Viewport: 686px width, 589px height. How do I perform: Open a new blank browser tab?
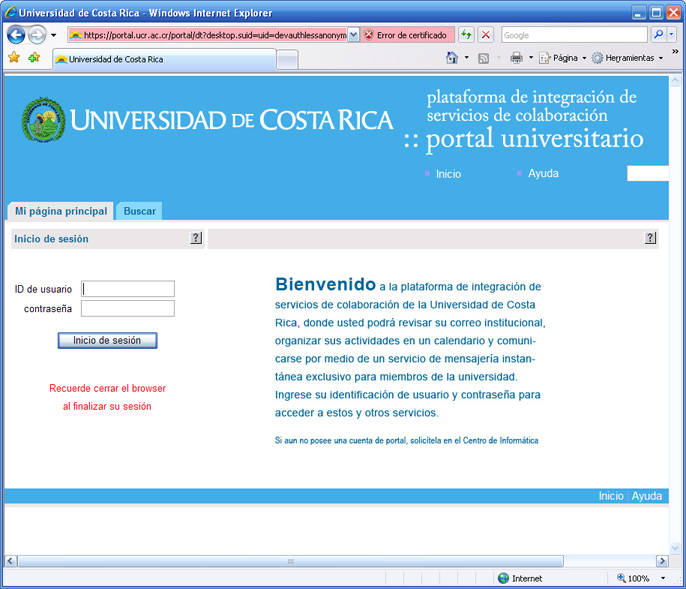[x=287, y=60]
